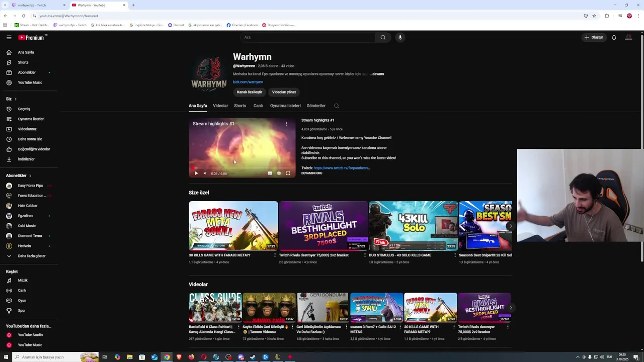Search within channel using magnifier icon
Image resolution: width=644 pixels, height=362 pixels.
pyautogui.click(x=337, y=106)
